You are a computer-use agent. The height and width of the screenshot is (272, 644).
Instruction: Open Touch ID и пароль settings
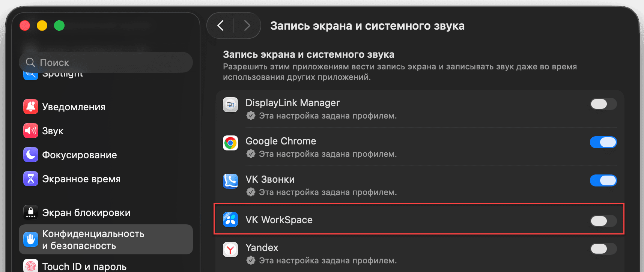[x=106, y=266]
